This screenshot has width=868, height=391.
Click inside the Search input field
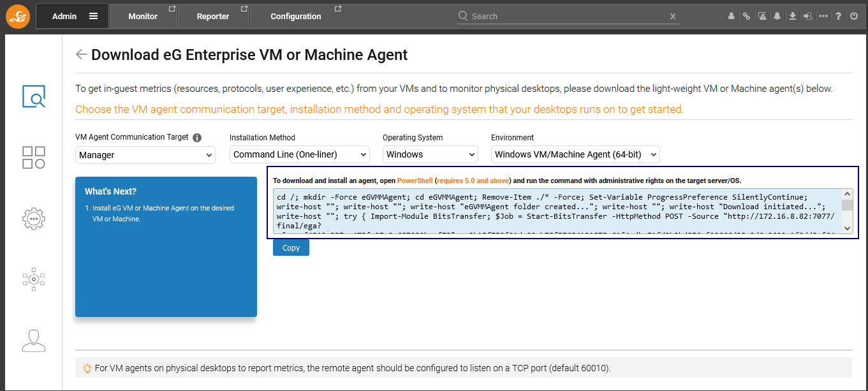click(x=569, y=16)
